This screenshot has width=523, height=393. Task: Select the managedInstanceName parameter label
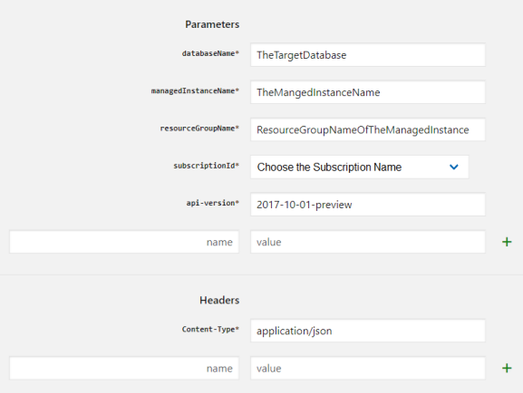[195, 91]
